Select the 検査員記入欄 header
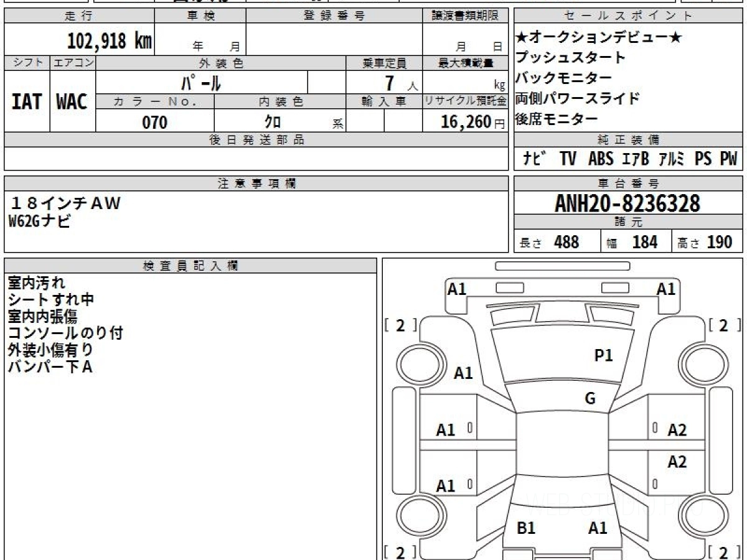This screenshot has width=747, height=560. 190,266
